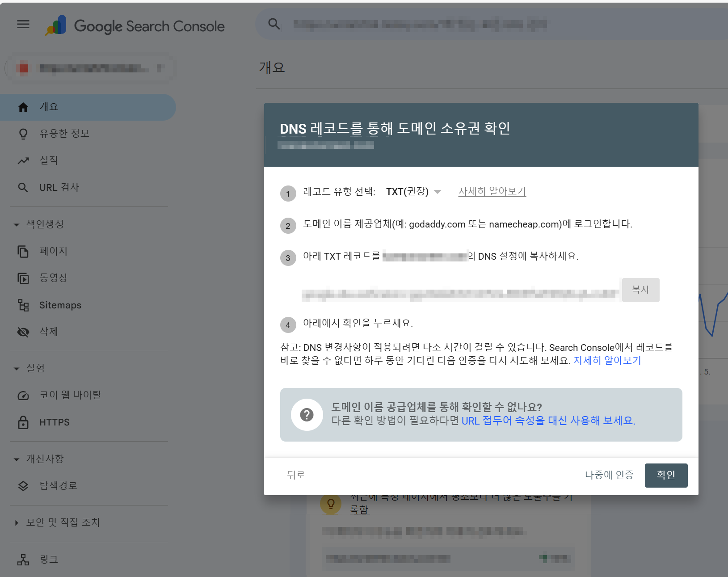
Task: Click the video icon beside 동영상
Action: click(23, 278)
